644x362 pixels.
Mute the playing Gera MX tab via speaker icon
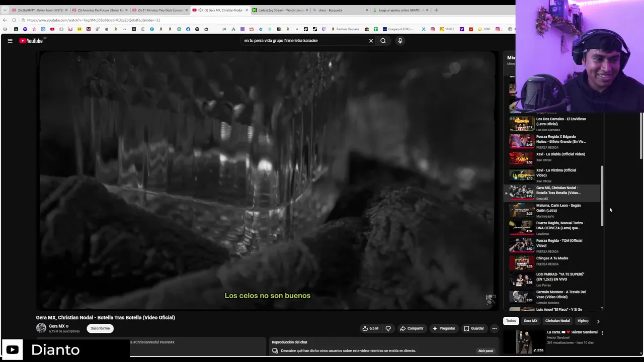[x=201, y=10]
